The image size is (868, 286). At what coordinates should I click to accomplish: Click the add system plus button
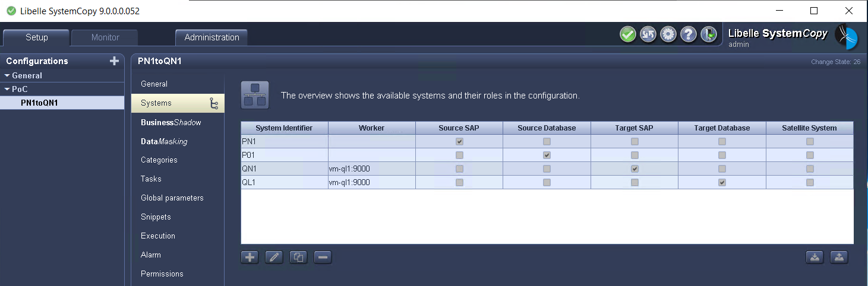[250, 257]
